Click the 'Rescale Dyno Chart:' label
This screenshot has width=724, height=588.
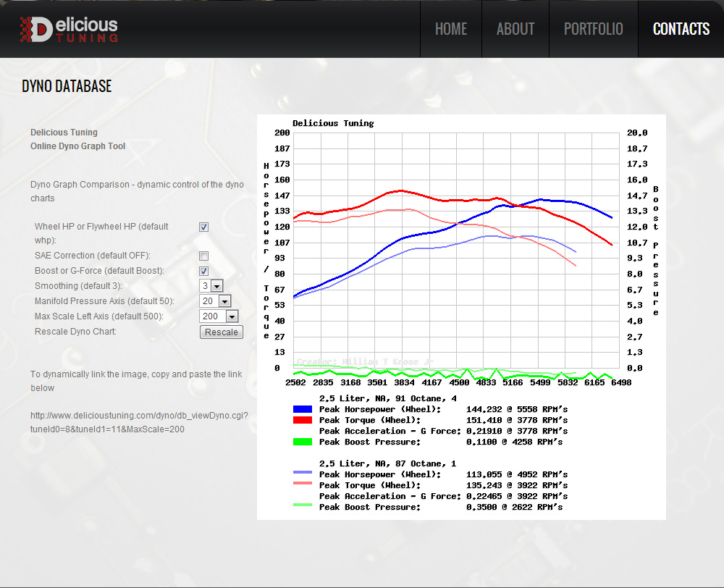75,332
